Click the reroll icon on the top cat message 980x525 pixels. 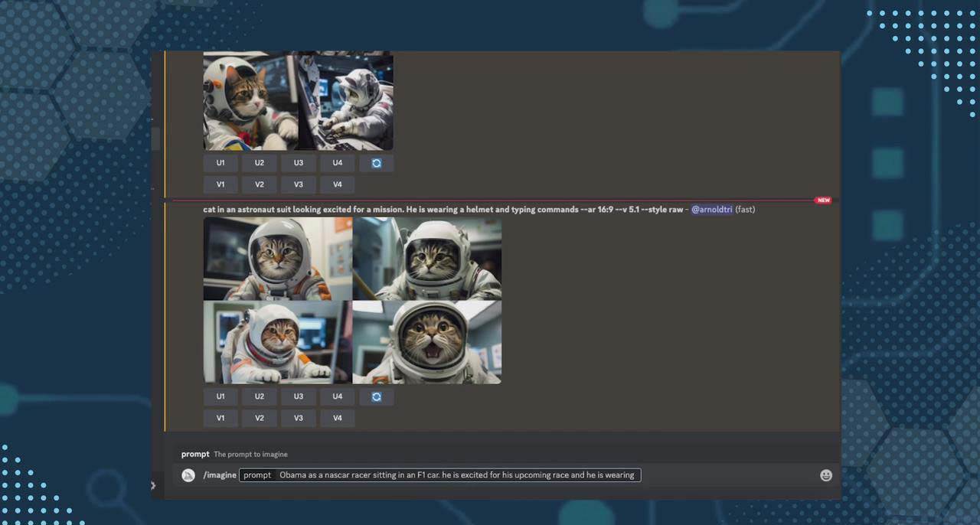coord(376,162)
